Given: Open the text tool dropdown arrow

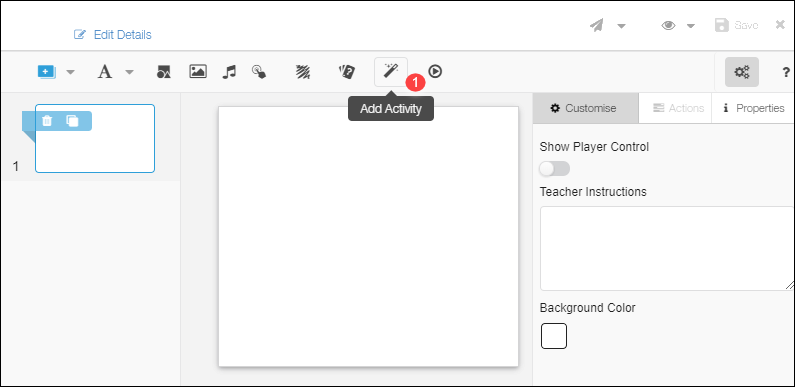Looking at the screenshot, I should click(130, 72).
